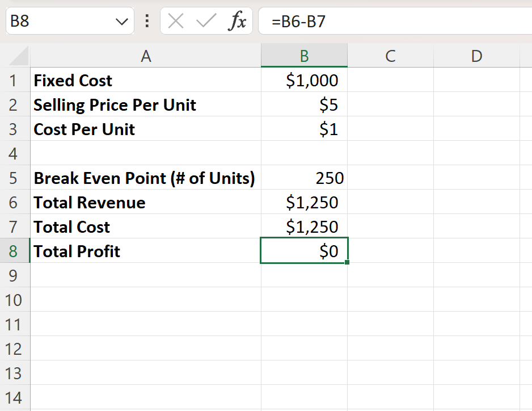
Task: Select column B header
Action: tap(304, 56)
